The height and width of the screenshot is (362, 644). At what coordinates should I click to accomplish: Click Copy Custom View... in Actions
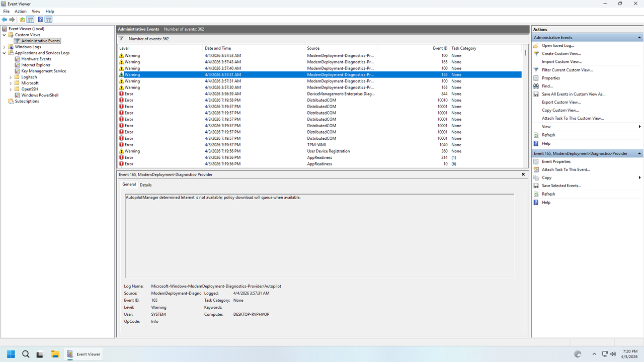[560, 110]
